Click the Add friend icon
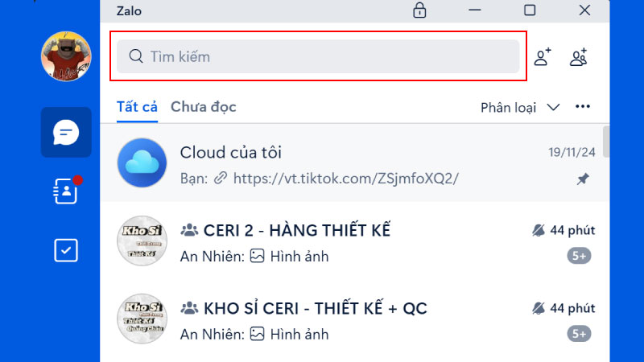Viewport: 644px width, 362px height. click(x=543, y=56)
